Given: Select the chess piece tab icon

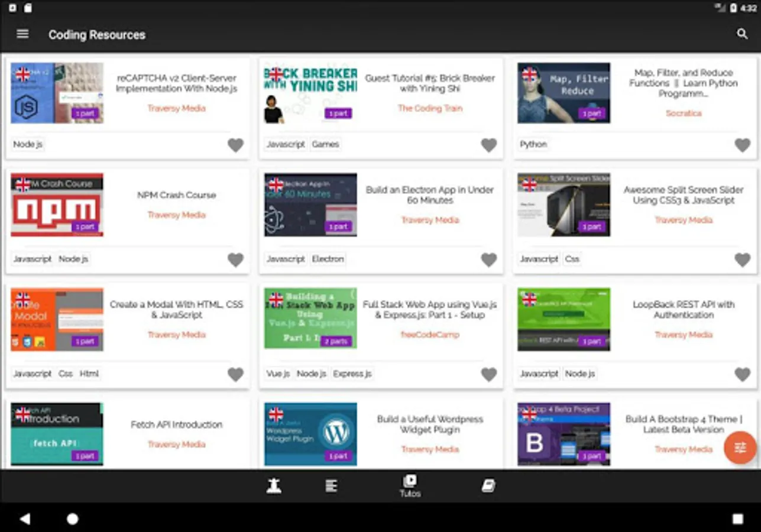Looking at the screenshot, I should click(273, 486).
